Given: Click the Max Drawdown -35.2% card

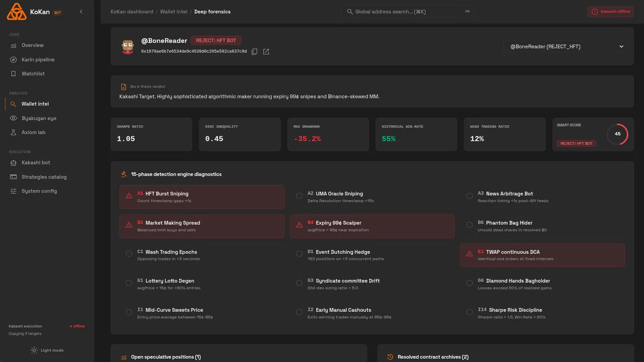Looking at the screenshot, I should coord(328,134).
